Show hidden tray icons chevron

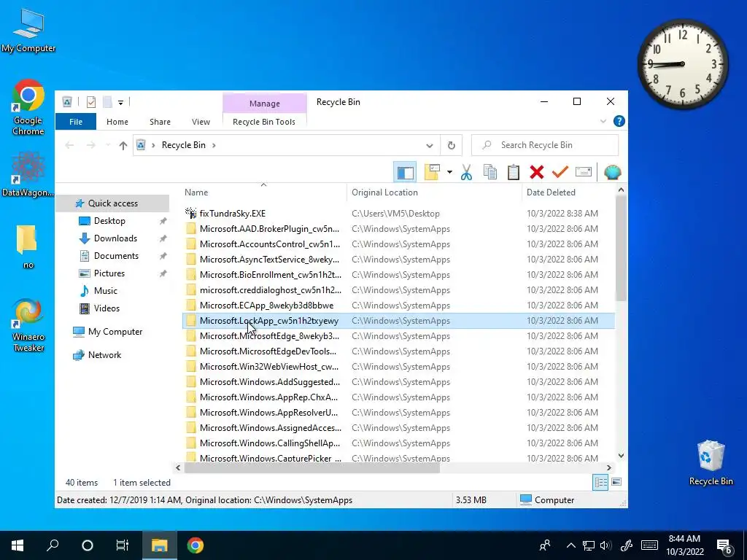tap(571, 545)
